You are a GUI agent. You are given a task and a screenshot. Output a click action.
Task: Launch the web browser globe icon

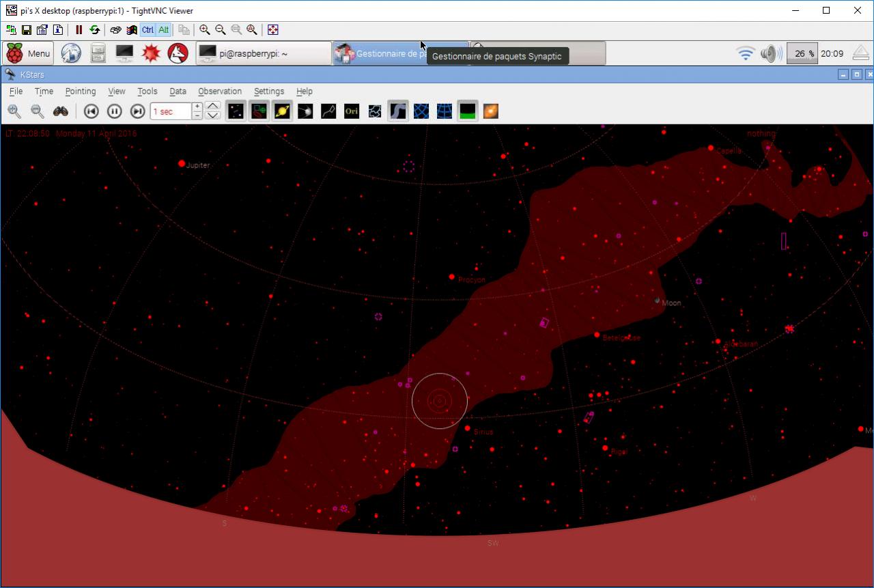pyautogui.click(x=71, y=53)
